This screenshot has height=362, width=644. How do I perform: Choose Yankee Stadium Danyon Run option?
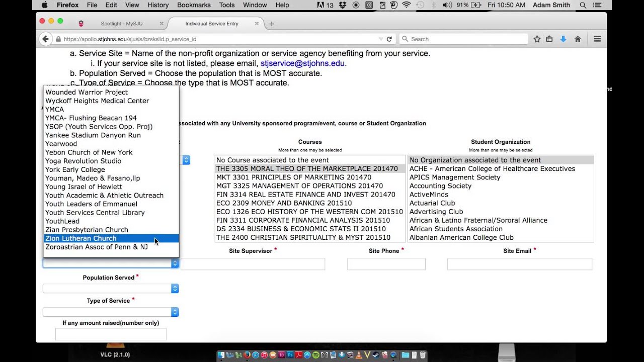click(111, 135)
